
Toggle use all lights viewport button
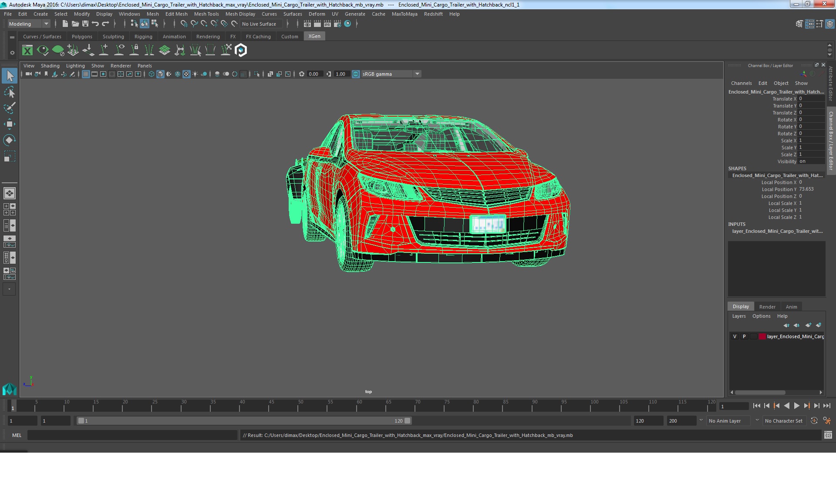tap(195, 74)
